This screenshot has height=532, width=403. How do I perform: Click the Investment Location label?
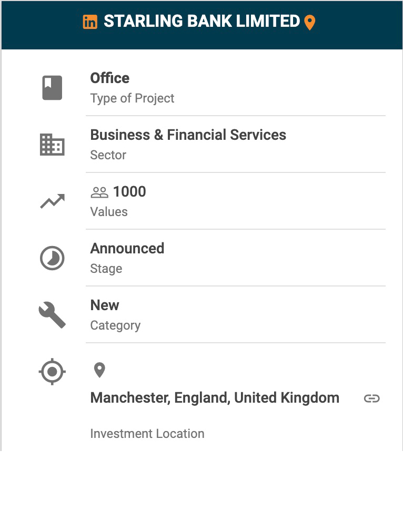pos(147,434)
